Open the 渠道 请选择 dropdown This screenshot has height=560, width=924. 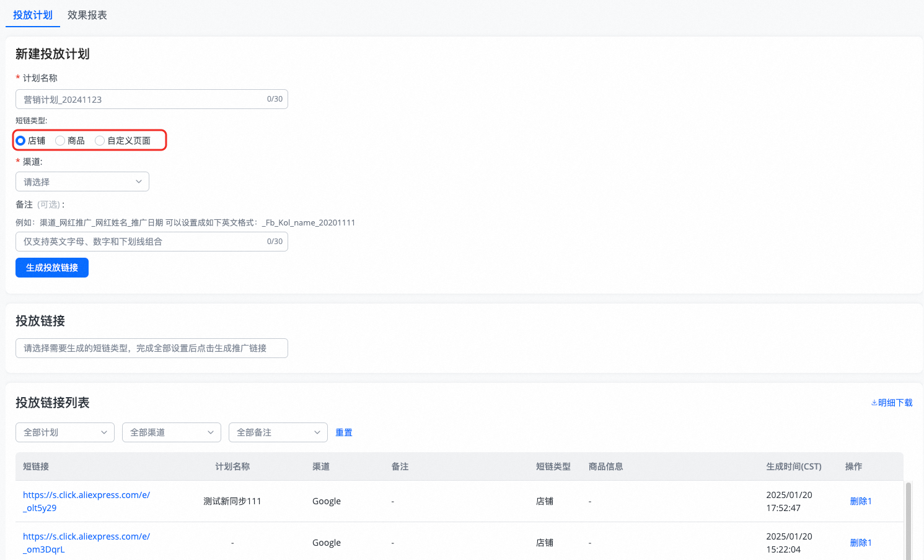[82, 182]
